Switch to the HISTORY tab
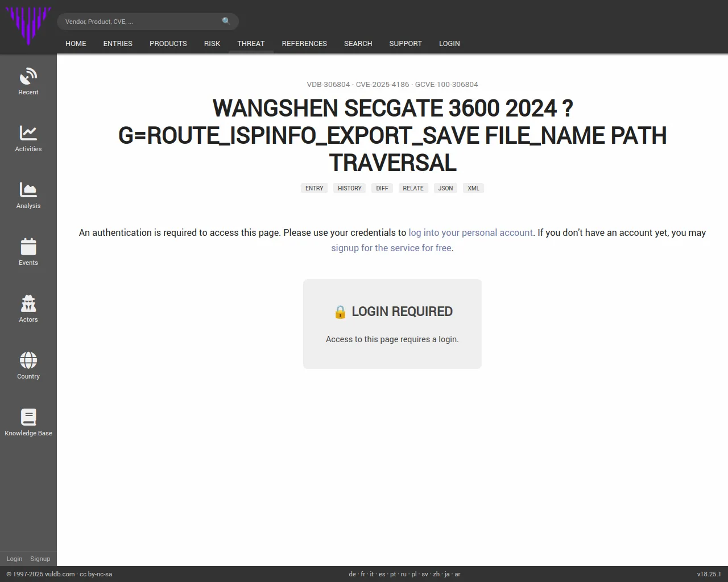 click(350, 188)
